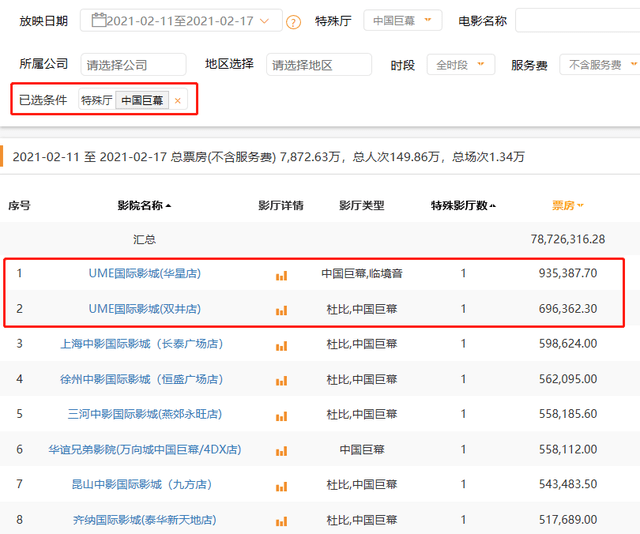Open 徐州中影国际影城（恒盛广场店）link

[x=142, y=379]
